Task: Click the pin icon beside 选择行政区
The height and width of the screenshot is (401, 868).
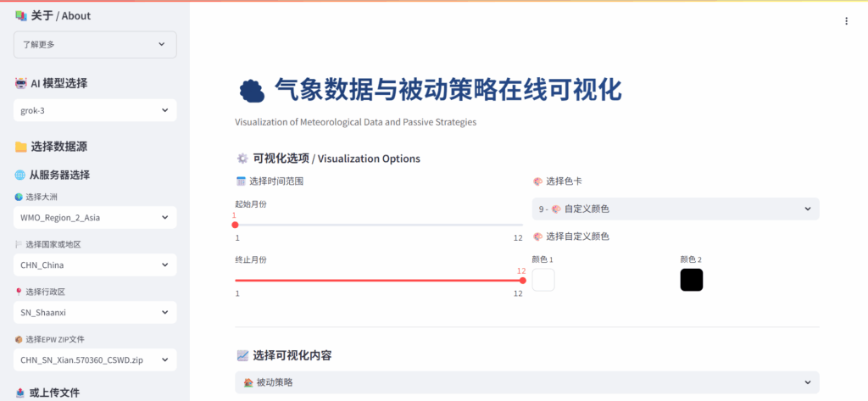Action: 19,292
